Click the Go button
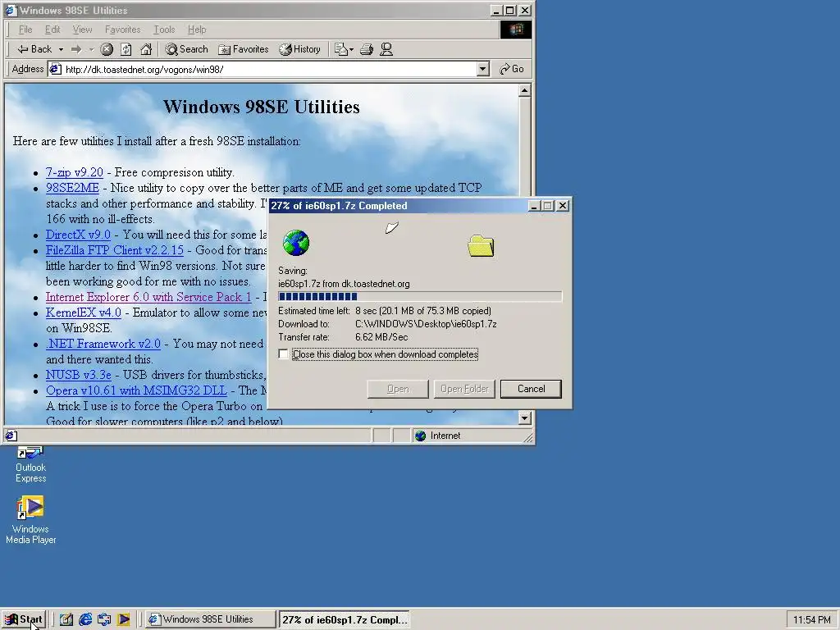Screen dimensions: 840x630 click(511, 69)
